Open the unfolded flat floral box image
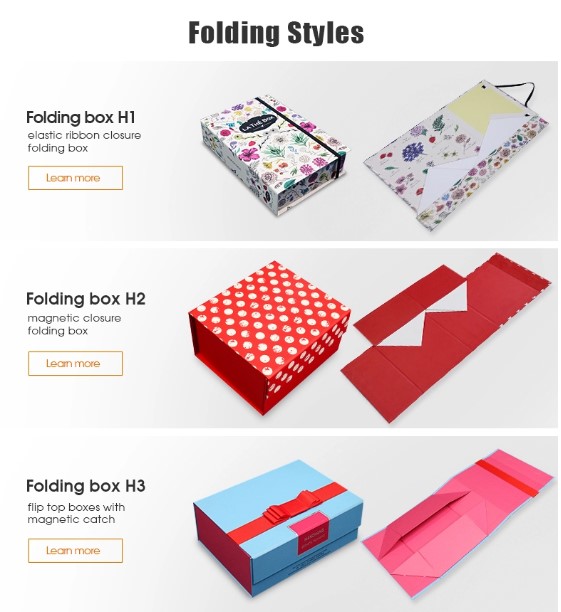Image resolution: width=561 pixels, height=612 pixels. 456,156
